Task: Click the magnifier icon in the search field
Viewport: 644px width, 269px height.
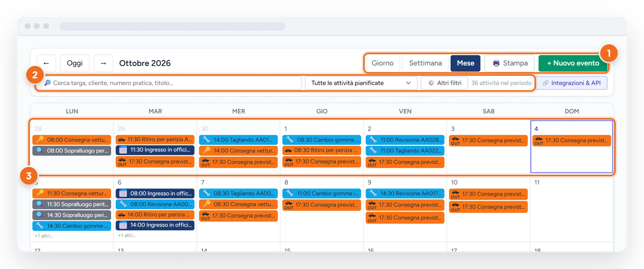Action: pos(47,83)
